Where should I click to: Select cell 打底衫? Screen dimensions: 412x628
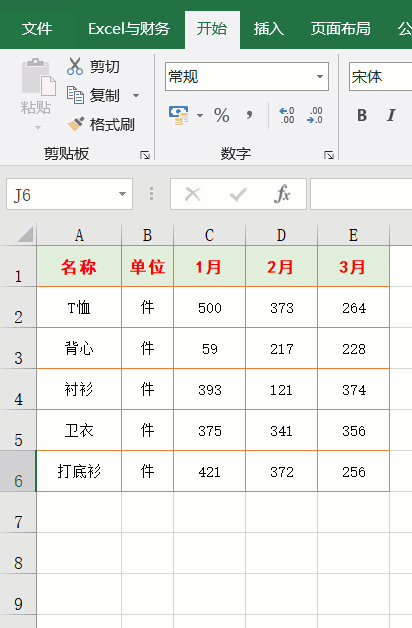tap(79, 471)
